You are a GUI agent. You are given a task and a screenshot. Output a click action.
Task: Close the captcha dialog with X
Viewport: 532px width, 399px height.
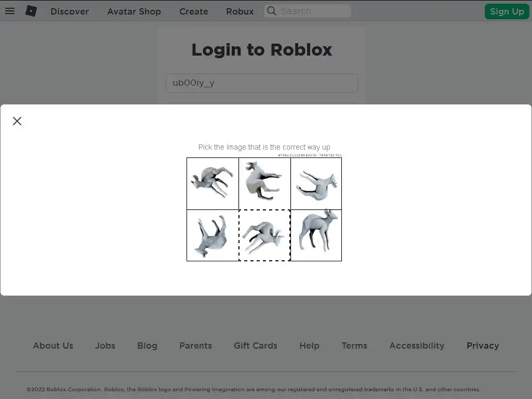[17, 121]
